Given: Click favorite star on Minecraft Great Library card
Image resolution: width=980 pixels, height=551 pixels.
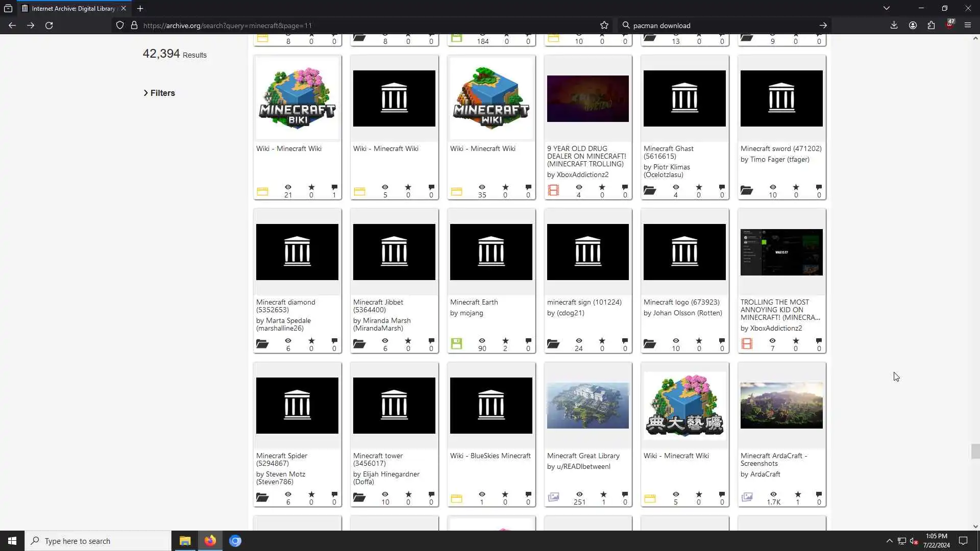Looking at the screenshot, I should point(603,494).
